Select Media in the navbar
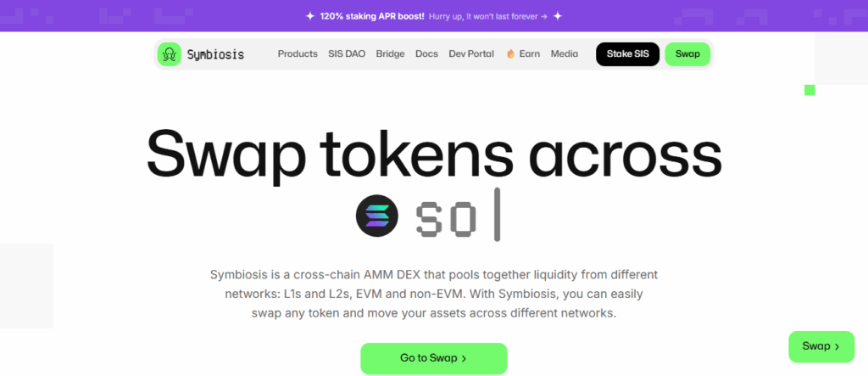Screen dimensions: 868x376 565,54
